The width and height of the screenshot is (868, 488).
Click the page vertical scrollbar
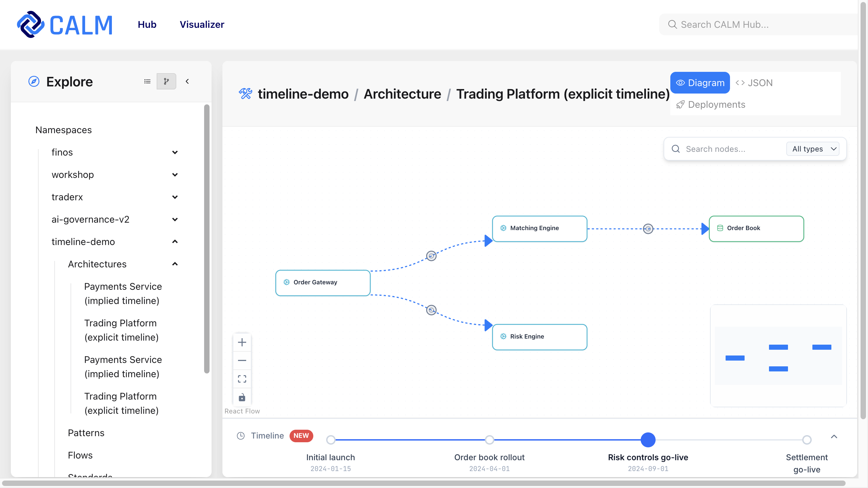[x=864, y=210]
